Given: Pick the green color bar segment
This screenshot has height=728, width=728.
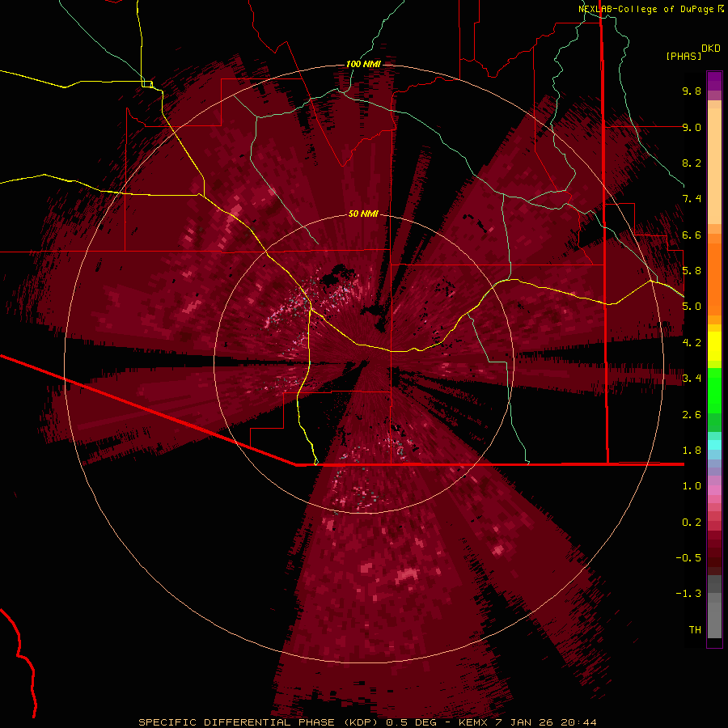Looking at the screenshot, I should (x=714, y=391).
